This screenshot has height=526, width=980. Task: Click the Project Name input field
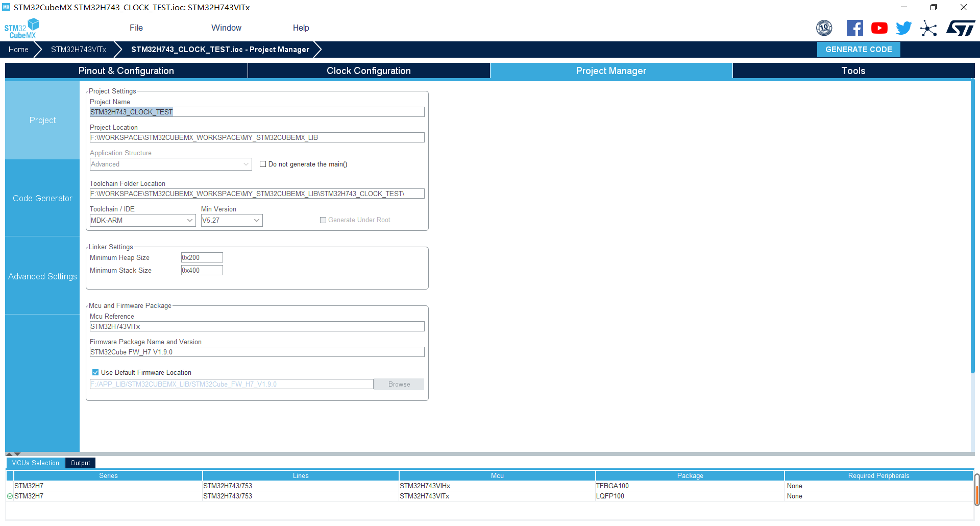tap(257, 112)
